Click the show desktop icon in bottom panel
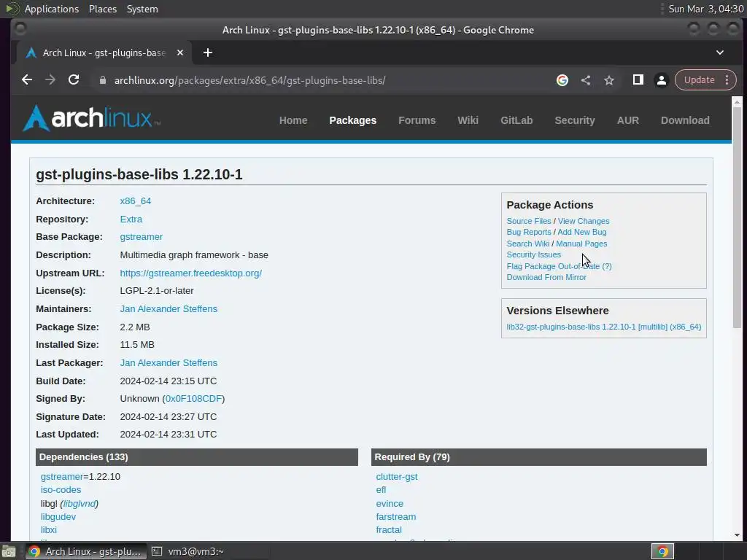The width and height of the screenshot is (747, 560). click(x=9, y=551)
